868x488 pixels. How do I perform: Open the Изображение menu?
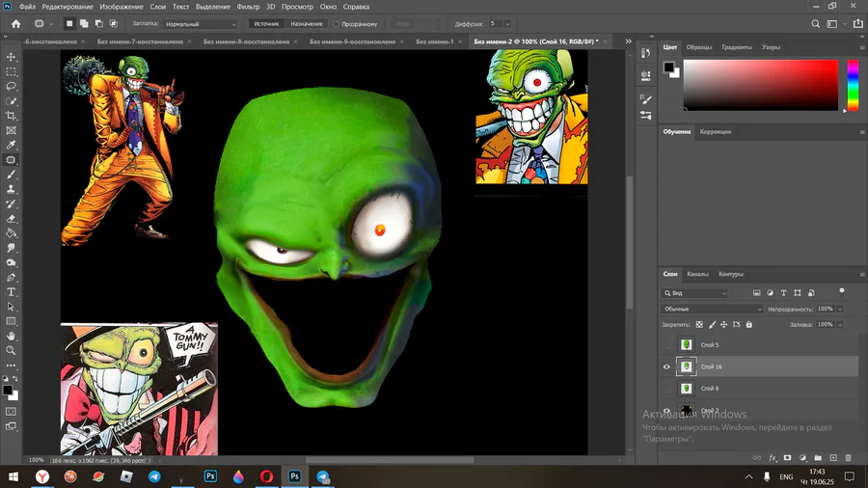pyautogui.click(x=122, y=7)
